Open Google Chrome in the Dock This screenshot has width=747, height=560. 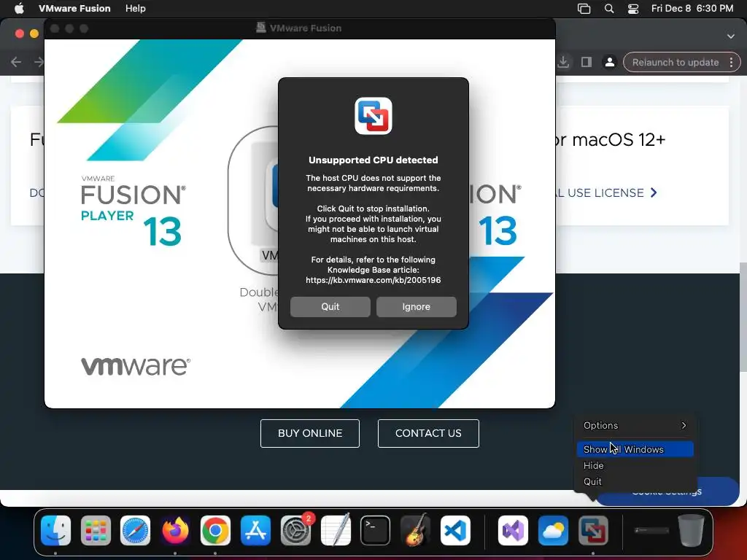pos(215,530)
